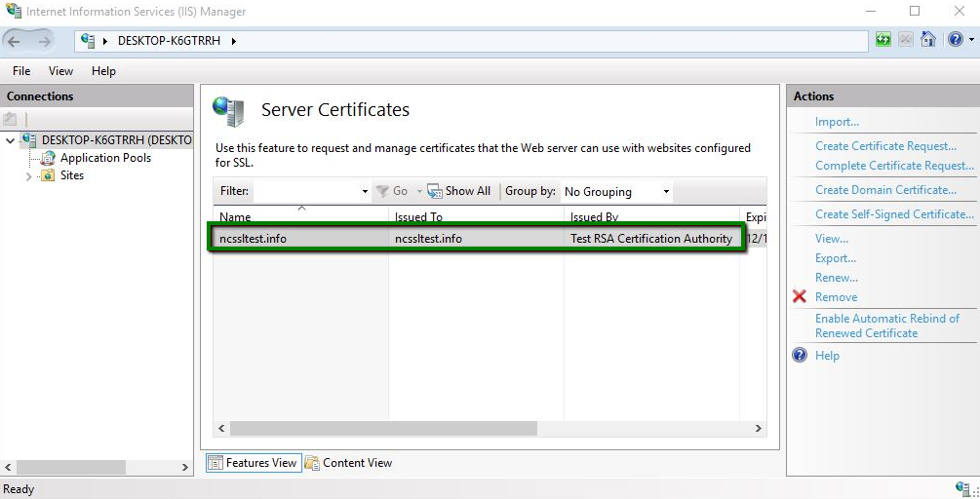The height and width of the screenshot is (499, 980).
Task: Open the Help question mark toolbar icon
Action: point(954,40)
